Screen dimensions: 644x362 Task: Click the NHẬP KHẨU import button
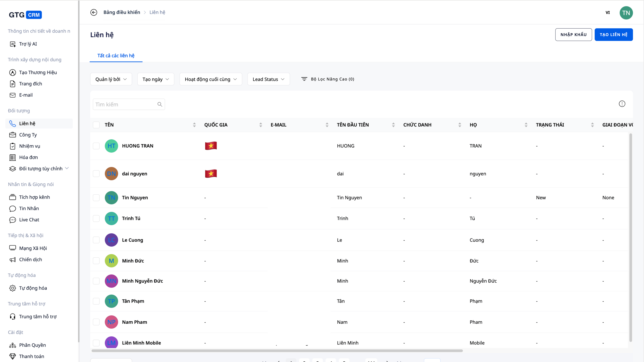pos(573,35)
